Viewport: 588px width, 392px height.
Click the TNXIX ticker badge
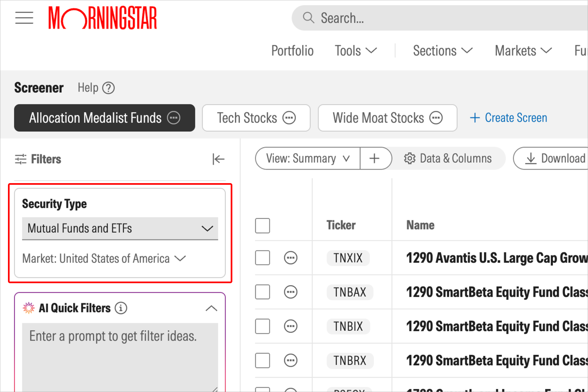pos(348,258)
